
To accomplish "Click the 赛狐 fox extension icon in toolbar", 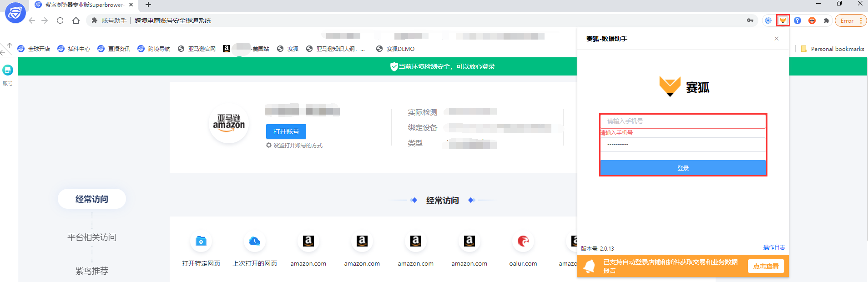I will [x=782, y=20].
